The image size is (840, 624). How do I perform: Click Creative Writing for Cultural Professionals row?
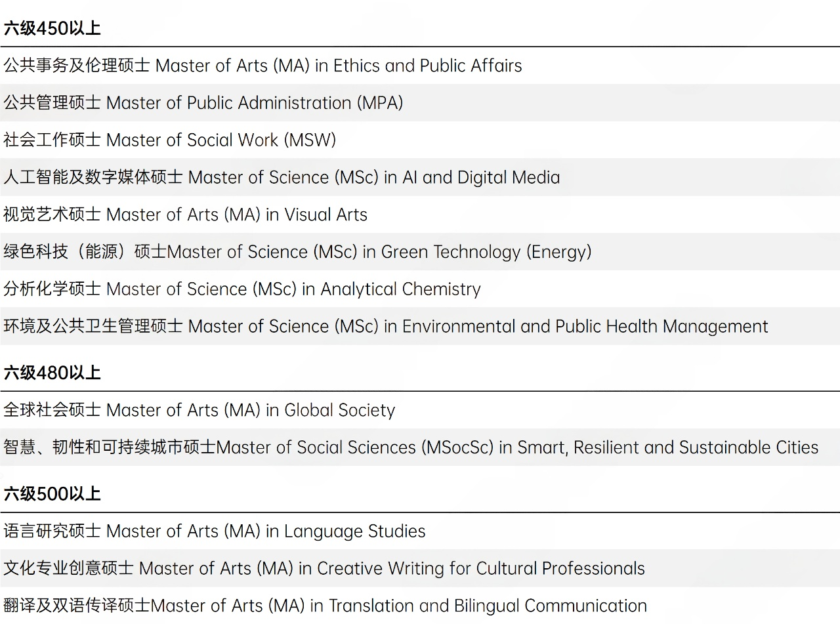click(x=324, y=568)
